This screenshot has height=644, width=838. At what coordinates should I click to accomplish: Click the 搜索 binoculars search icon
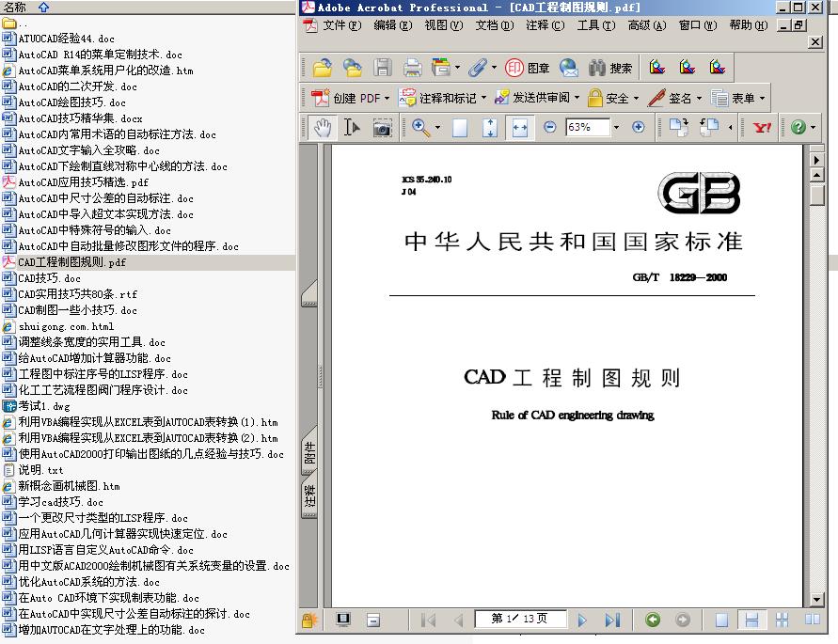[597, 68]
